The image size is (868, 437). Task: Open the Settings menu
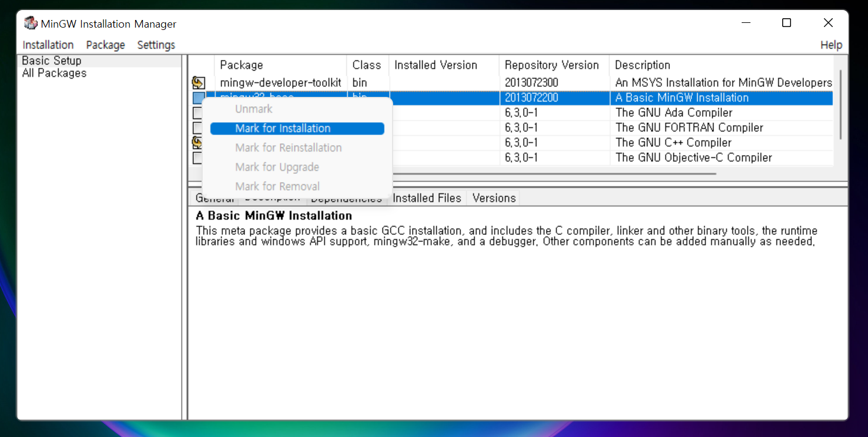[156, 45]
